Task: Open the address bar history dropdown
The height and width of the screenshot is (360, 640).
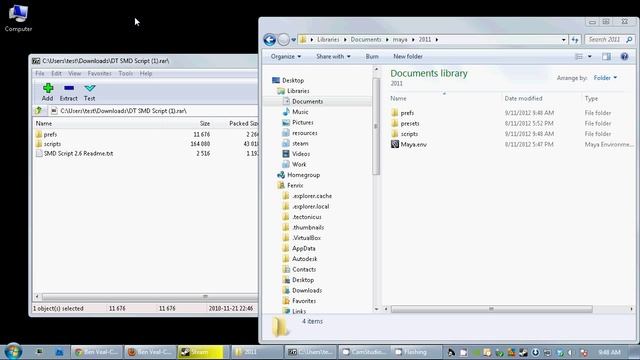Action: tap(563, 40)
